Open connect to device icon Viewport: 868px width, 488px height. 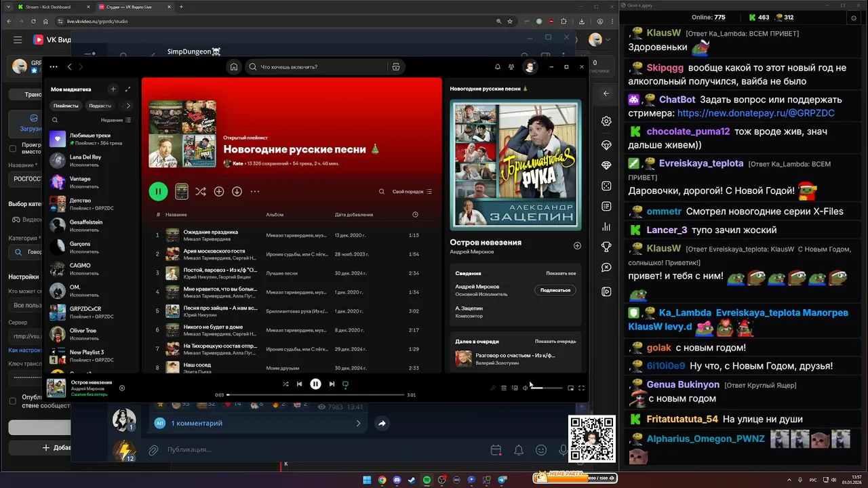coord(515,388)
